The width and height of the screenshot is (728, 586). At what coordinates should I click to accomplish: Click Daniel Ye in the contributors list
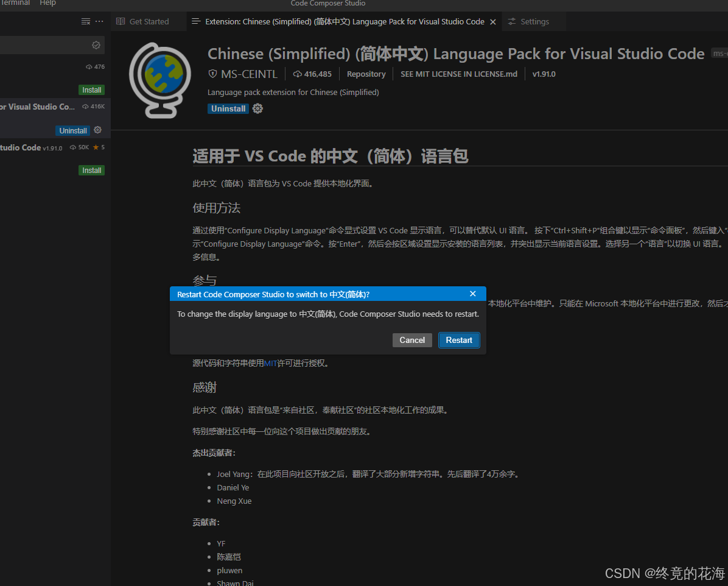pos(233,487)
